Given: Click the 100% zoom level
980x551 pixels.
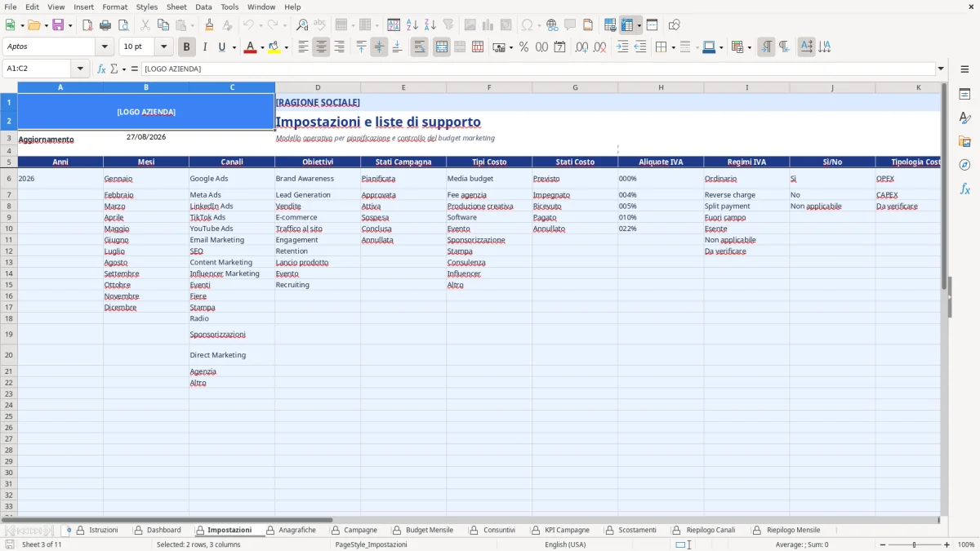Looking at the screenshot, I should click(966, 544).
